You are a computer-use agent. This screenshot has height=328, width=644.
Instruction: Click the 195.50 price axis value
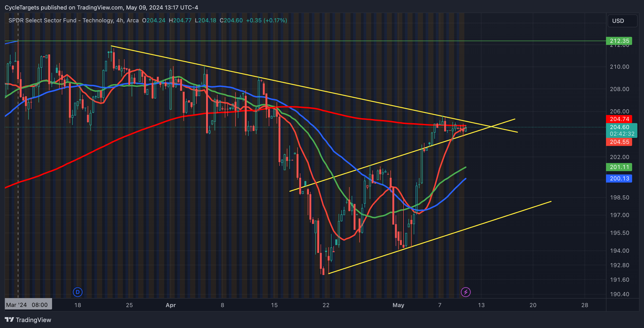pyautogui.click(x=620, y=233)
